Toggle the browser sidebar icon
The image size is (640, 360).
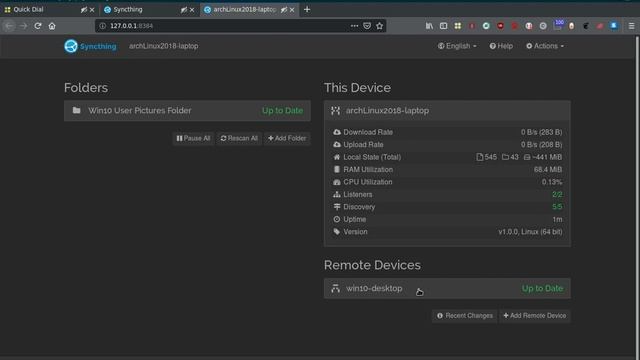443,26
